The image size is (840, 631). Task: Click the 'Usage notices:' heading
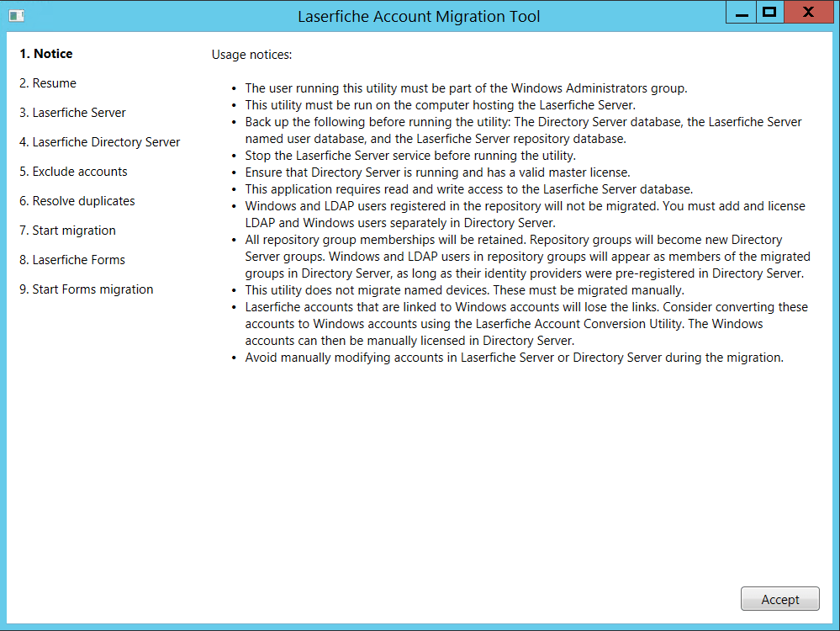[x=251, y=55]
